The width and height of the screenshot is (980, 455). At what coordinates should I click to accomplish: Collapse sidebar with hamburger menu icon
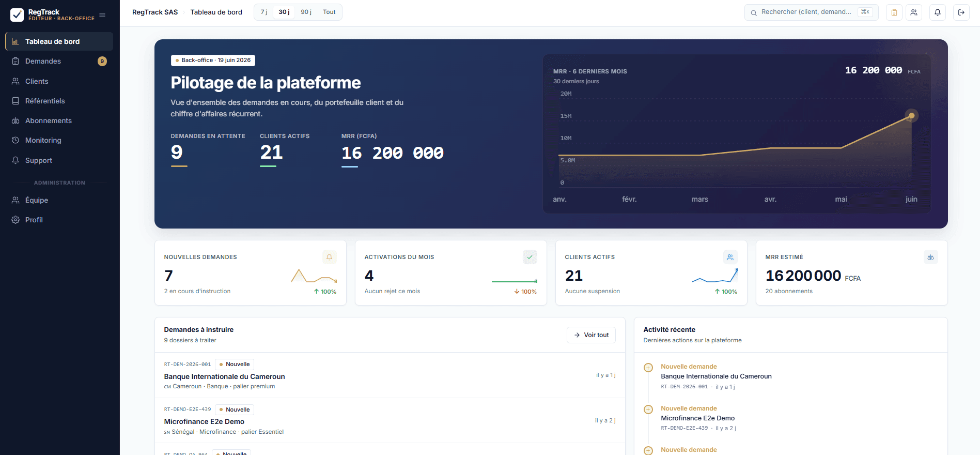pyautogui.click(x=102, y=15)
